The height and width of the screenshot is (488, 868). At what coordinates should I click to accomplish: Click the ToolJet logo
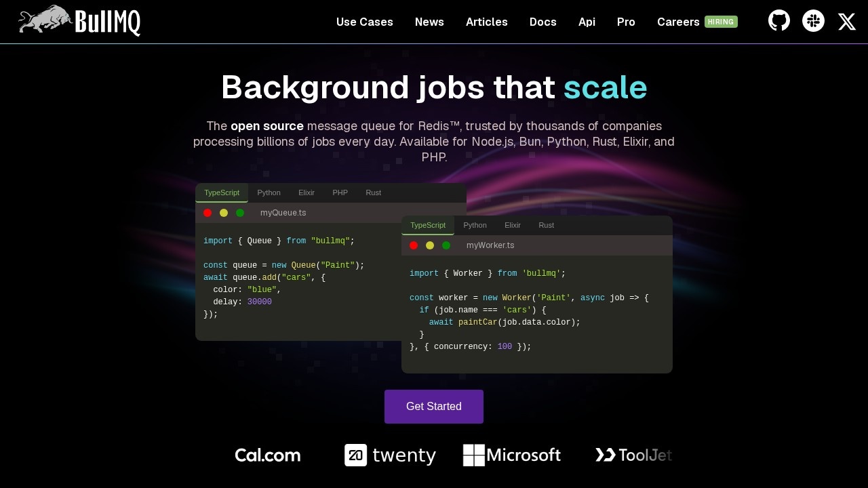633,455
